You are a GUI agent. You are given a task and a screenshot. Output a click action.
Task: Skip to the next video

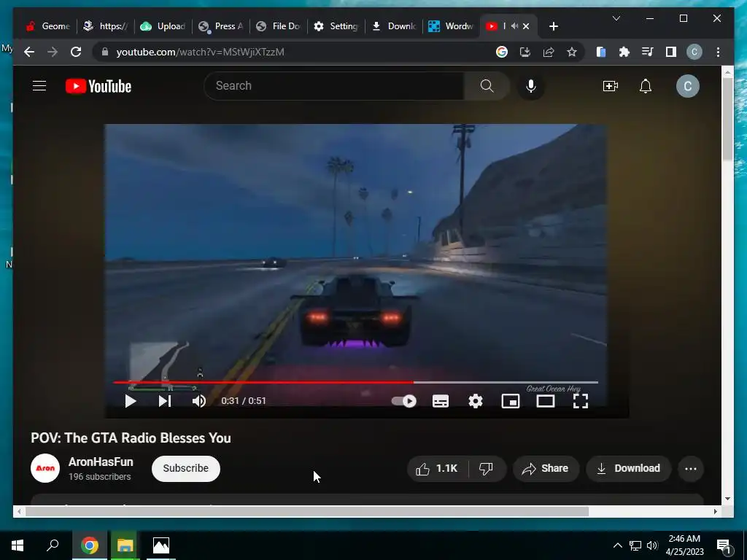[165, 401]
